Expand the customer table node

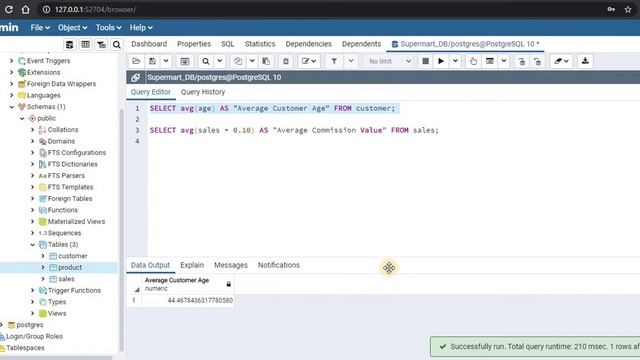coord(43,256)
